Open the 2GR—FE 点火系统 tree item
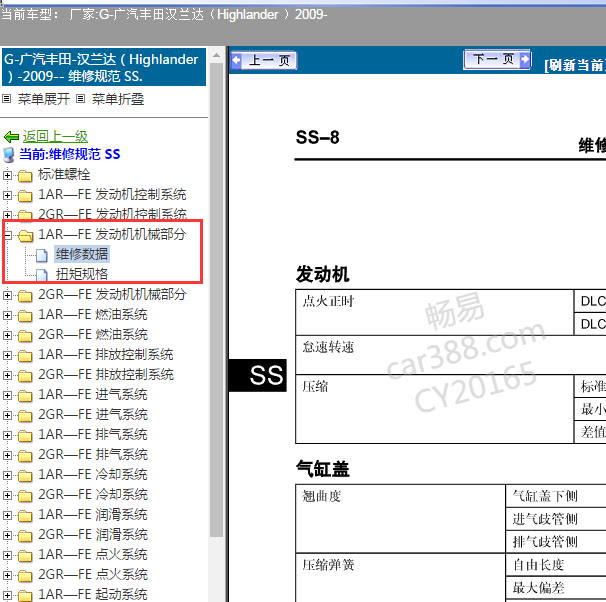 [93, 575]
